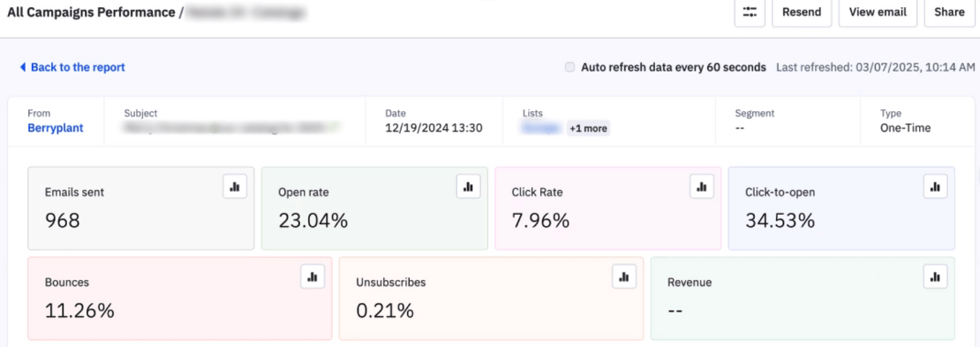Enable auto refresh data every 60 seconds

569,67
